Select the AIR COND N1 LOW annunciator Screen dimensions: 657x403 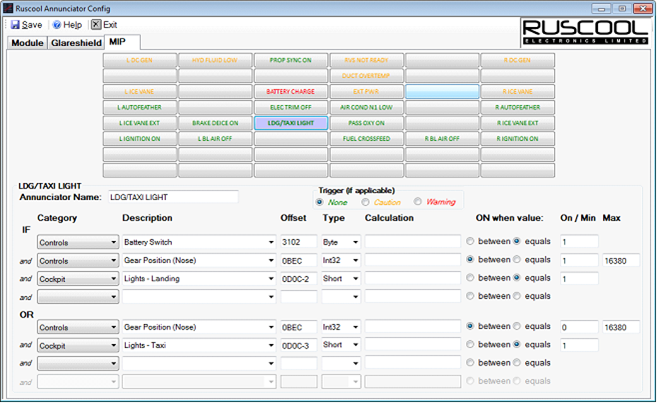click(x=367, y=108)
